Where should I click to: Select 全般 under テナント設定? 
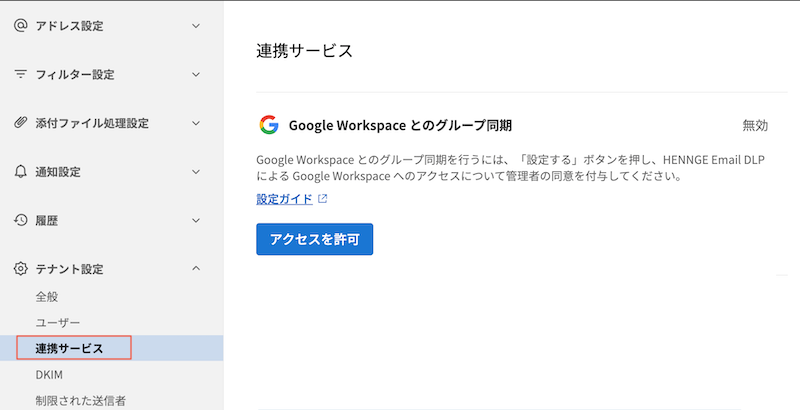pyautogui.click(x=46, y=296)
